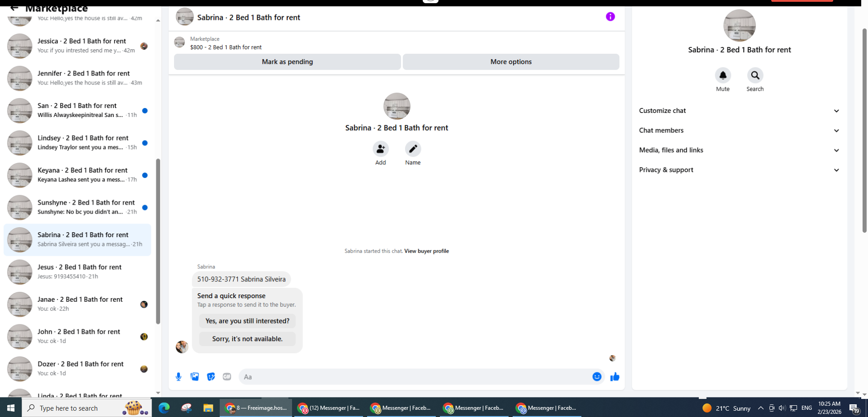Choose a GIF icon
Screen dimensions: 868x417
click(x=227, y=377)
